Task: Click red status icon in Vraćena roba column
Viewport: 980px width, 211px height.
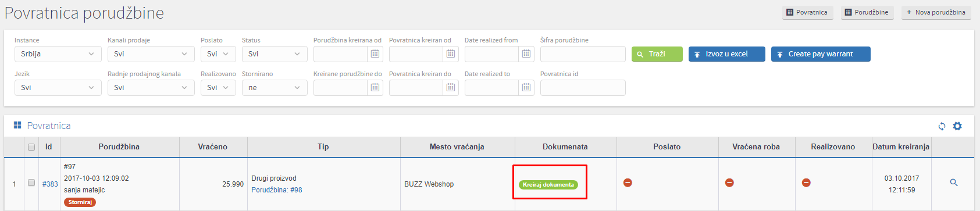Action: tap(729, 183)
